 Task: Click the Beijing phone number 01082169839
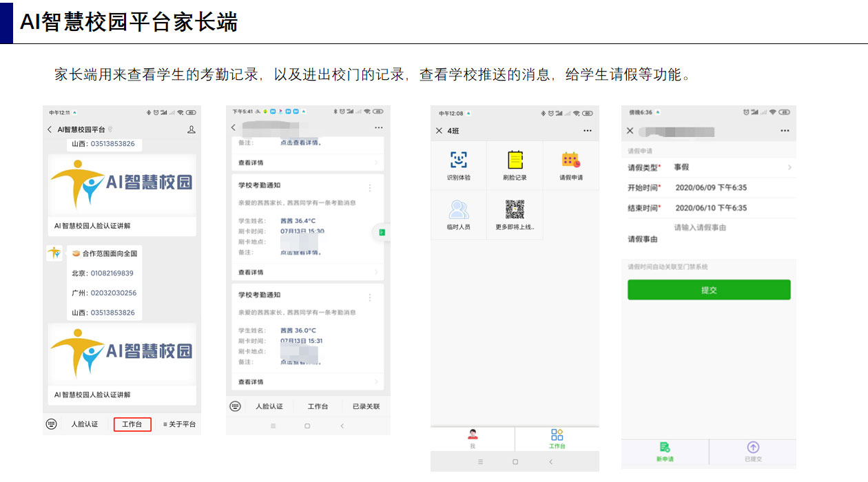[112, 273]
